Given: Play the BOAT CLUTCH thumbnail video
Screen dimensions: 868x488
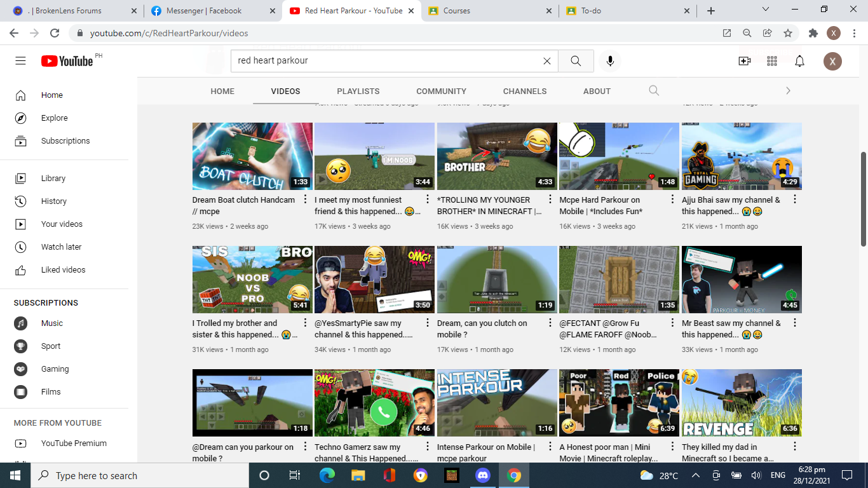Looking at the screenshot, I should click(x=252, y=156).
